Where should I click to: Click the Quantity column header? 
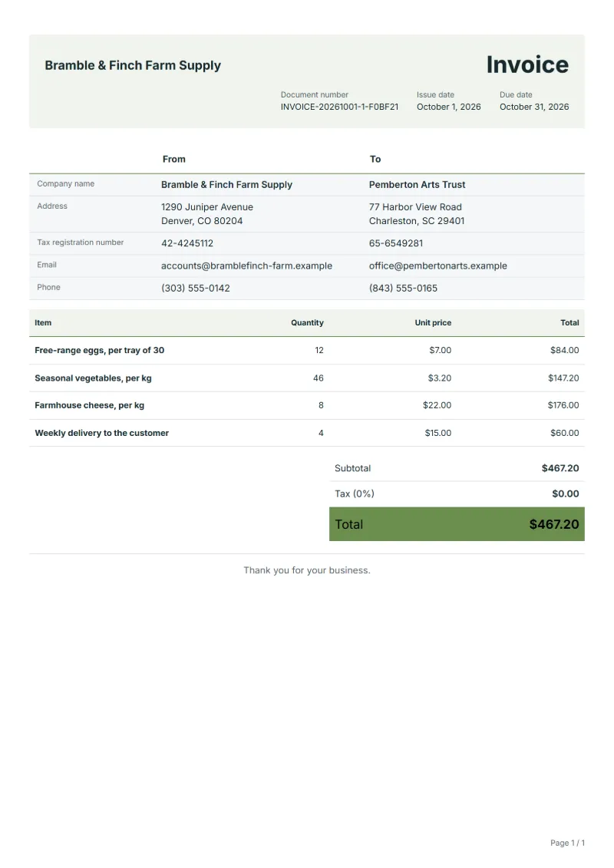[x=307, y=323]
